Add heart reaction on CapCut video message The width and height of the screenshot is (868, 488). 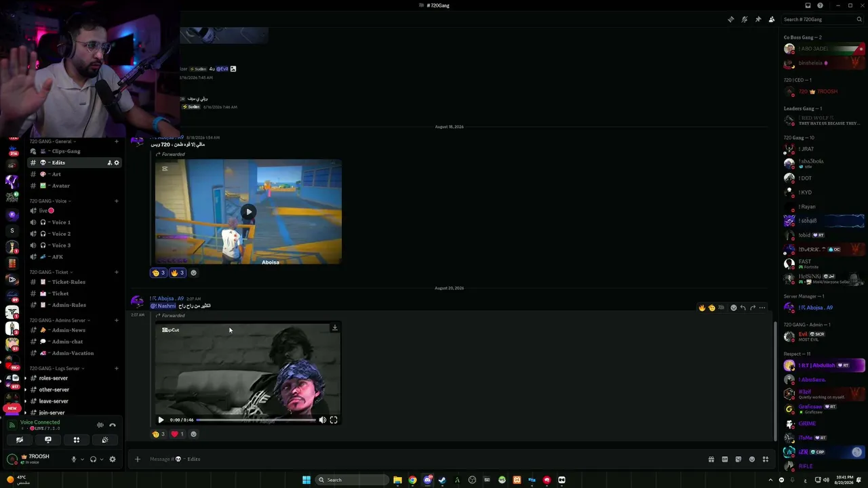[177, 434]
